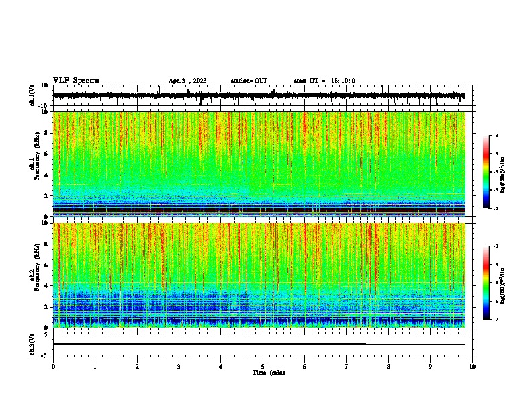Select the "ch.1(V)" axis label
The image size is (532, 411).
pos(32,95)
